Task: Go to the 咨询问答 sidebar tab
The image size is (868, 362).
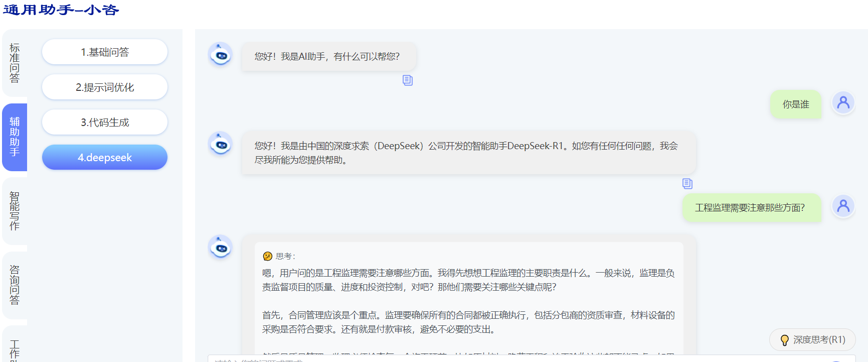Action: tap(15, 285)
